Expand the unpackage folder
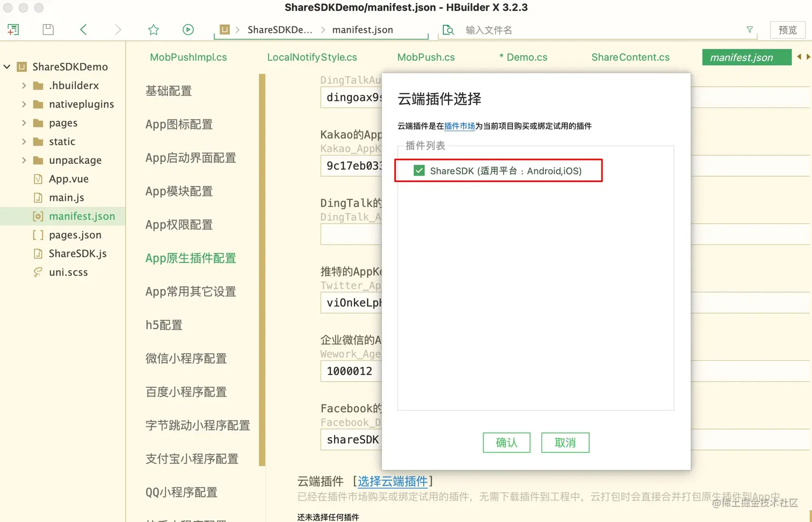Viewport: 812px width, 522px height. [24, 160]
